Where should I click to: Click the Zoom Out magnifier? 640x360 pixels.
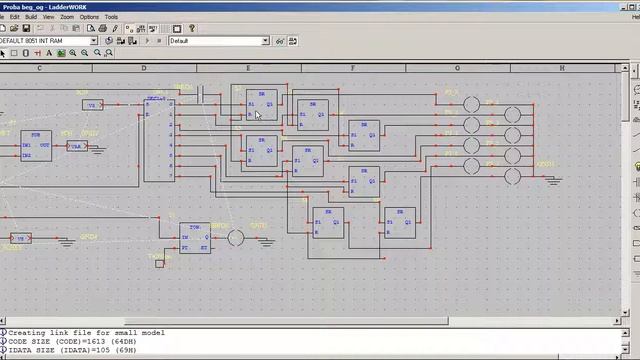84,53
